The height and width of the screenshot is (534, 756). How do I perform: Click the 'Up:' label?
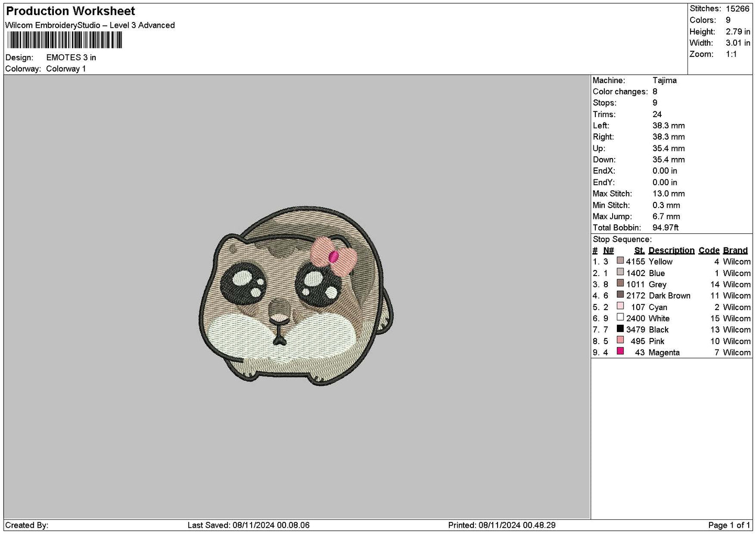pos(599,149)
